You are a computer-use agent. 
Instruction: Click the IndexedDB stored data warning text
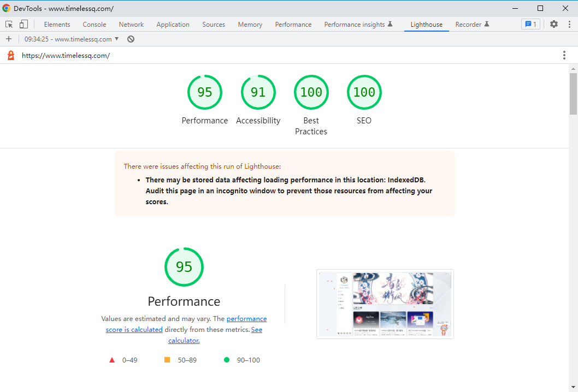289,191
